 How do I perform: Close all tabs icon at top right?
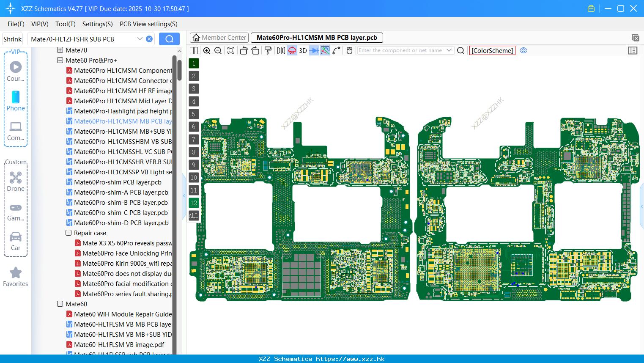pos(635,38)
